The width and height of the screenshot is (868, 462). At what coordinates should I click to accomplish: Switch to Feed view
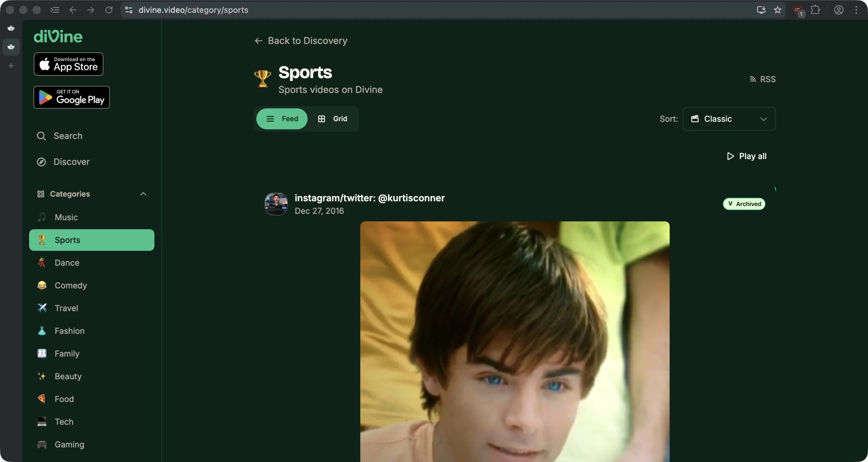pos(282,119)
